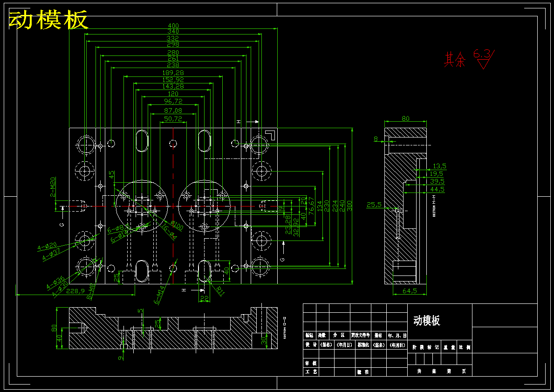Select the 4-ø20 hole callout
This screenshot has height=392, width=554.
click(x=47, y=247)
